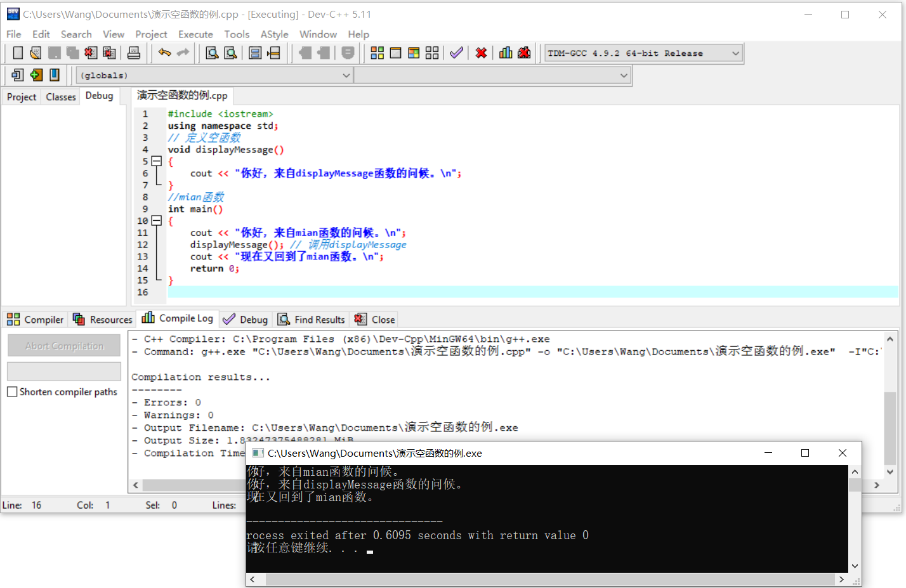Click the Save file toolbar icon
The height and width of the screenshot is (588, 906).
click(x=55, y=53)
